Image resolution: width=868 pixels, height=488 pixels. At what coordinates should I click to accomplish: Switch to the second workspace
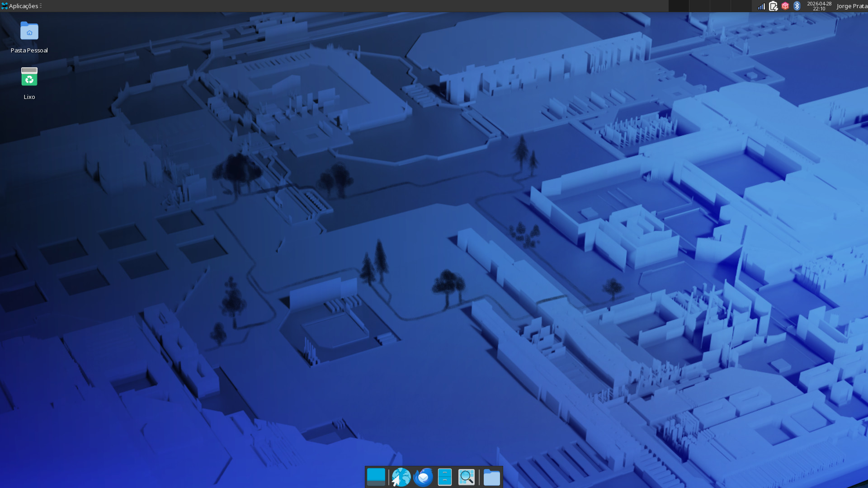coord(699,6)
